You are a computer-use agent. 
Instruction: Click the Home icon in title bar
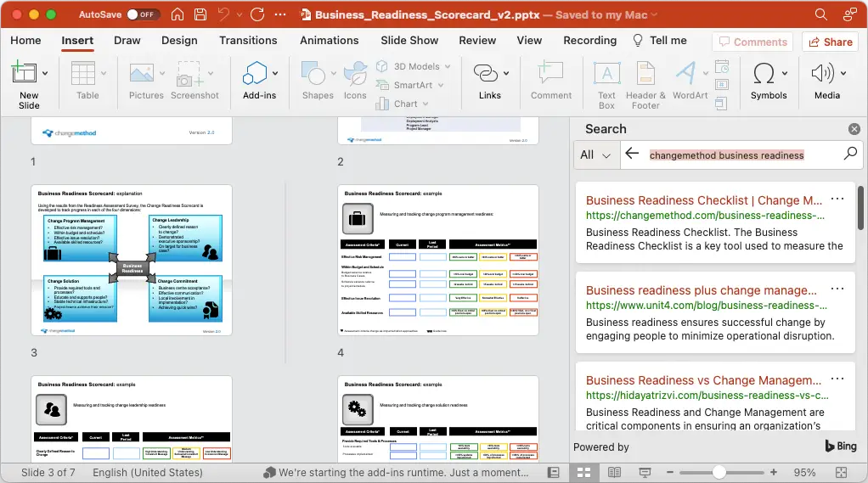pos(178,14)
